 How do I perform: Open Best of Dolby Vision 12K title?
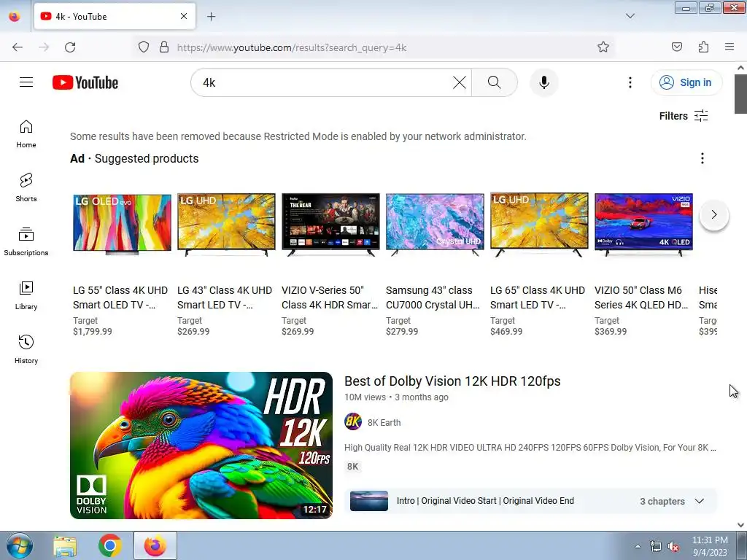452,381
